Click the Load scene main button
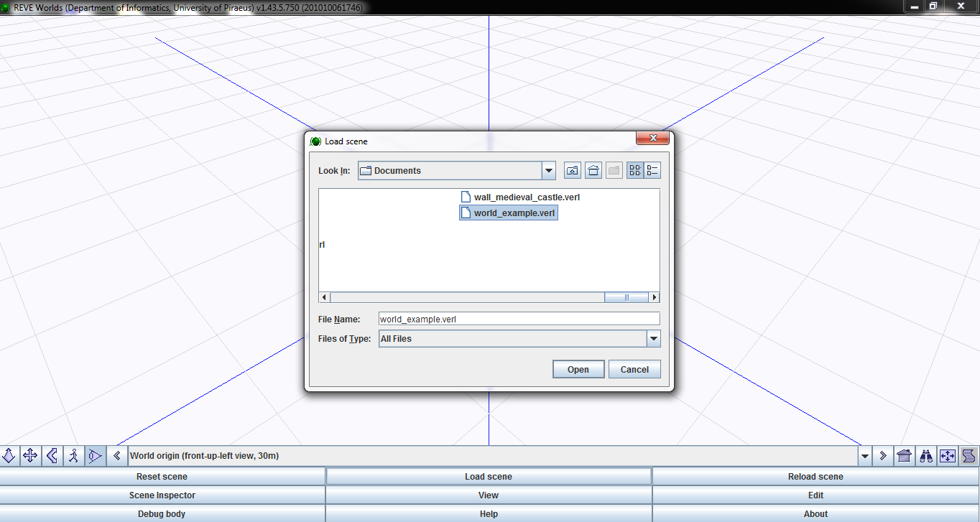Image resolution: width=980 pixels, height=522 pixels. click(489, 477)
